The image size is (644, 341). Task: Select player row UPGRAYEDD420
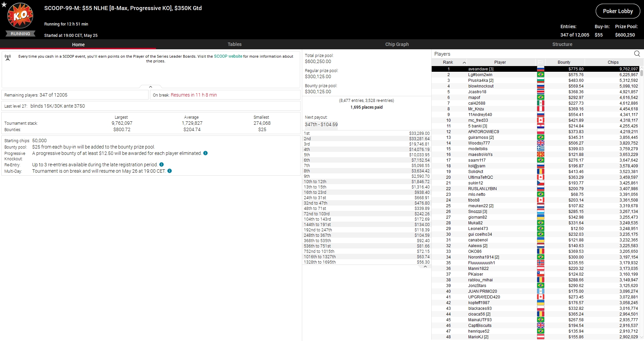(536, 297)
